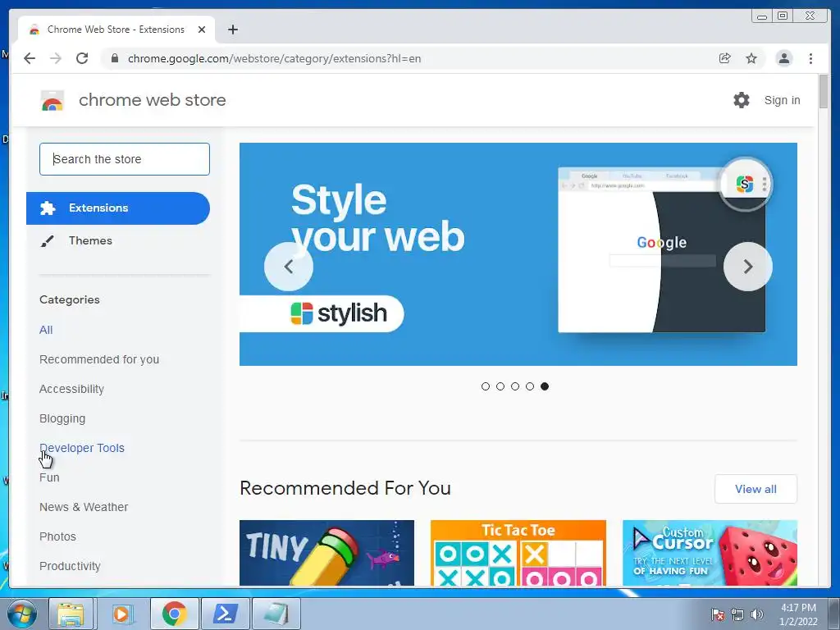The width and height of the screenshot is (840, 630).
Task: Browse the Accessibility category
Action: [72, 389]
